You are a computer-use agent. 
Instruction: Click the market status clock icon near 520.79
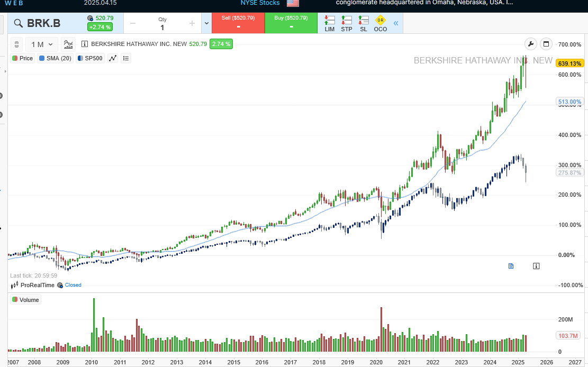[90, 18]
